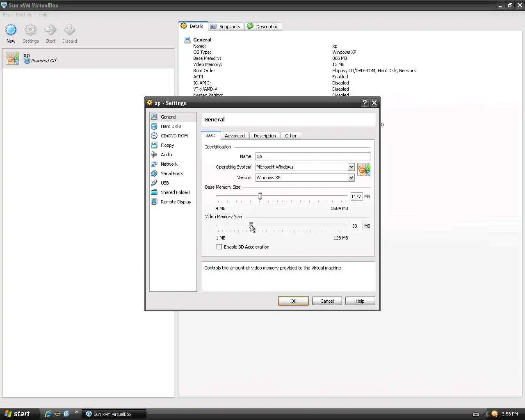Screen dimensions: 525x420
Task: Click the Windows XP OS type image
Action: [x=364, y=169]
